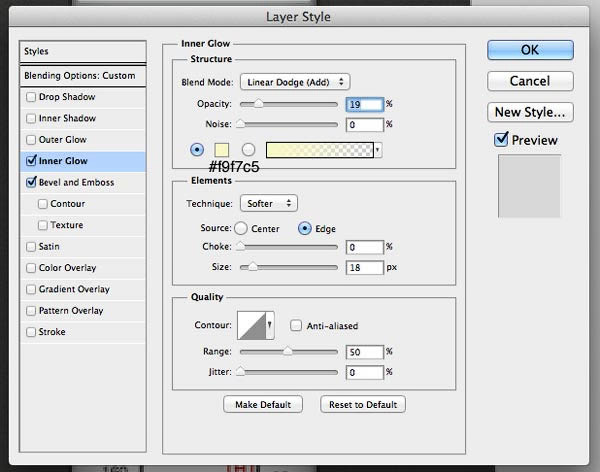Click the Noise slider handle
Screen dimensions: 600x472
tap(240, 124)
